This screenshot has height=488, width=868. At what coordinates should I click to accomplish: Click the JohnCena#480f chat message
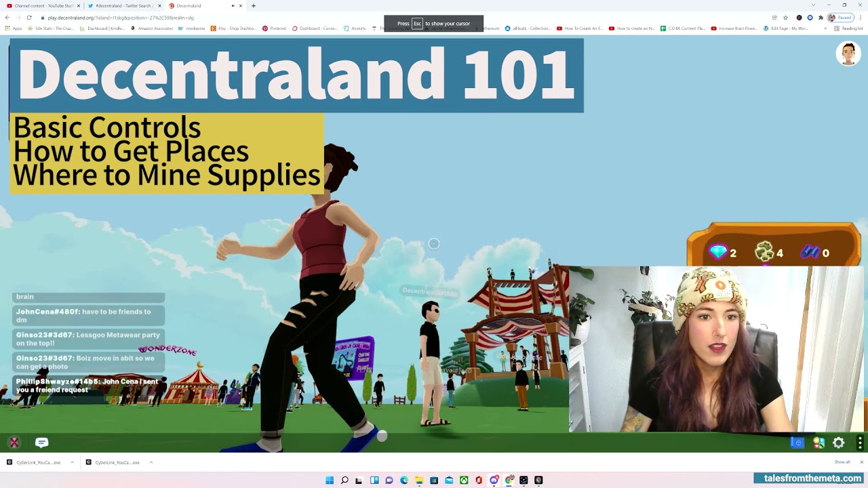point(89,316)
